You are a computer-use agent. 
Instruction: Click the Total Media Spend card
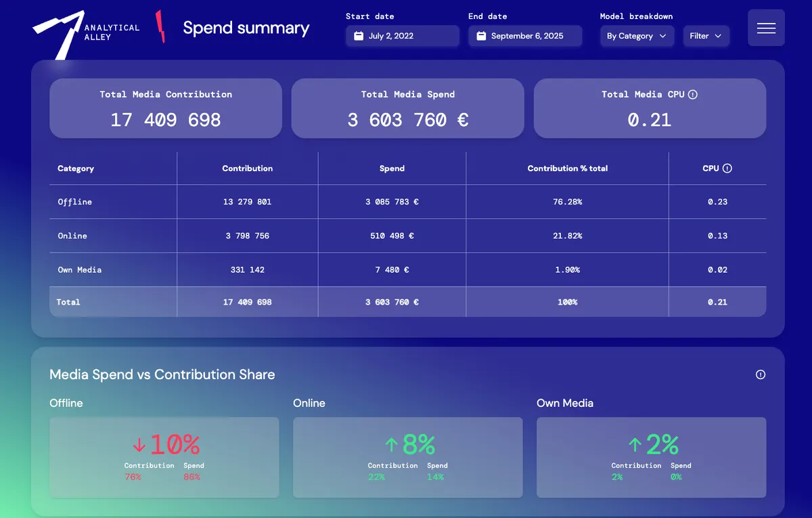click(x=407, y=108)
